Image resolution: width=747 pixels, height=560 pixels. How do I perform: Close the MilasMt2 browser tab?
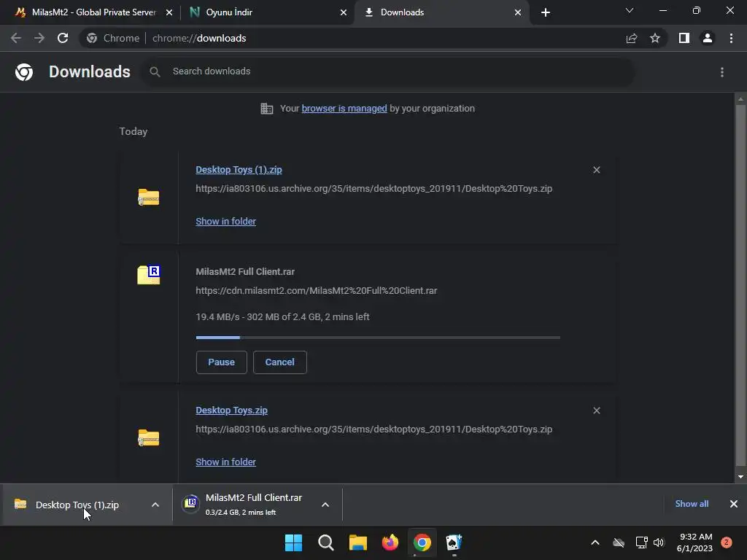point(169,12)
